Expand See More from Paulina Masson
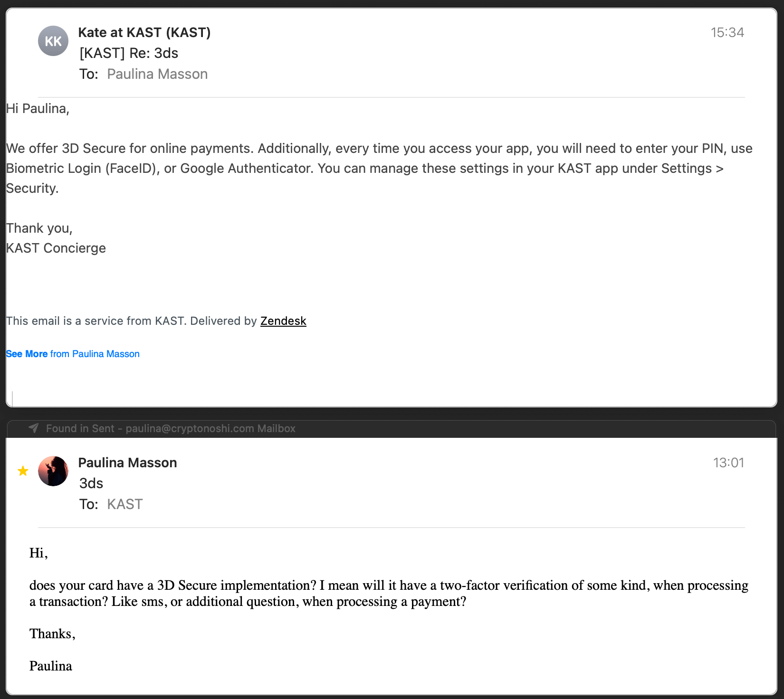 point(73,354)
